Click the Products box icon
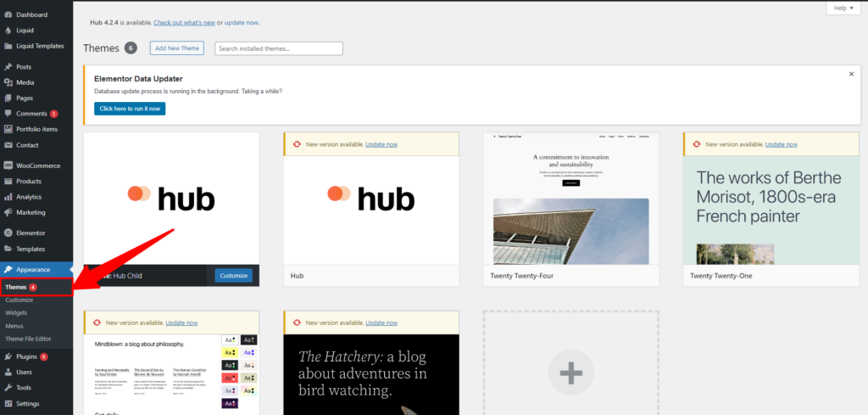This screenshot has width=868, height=415. pyautogui.click(x=8, y=181)
